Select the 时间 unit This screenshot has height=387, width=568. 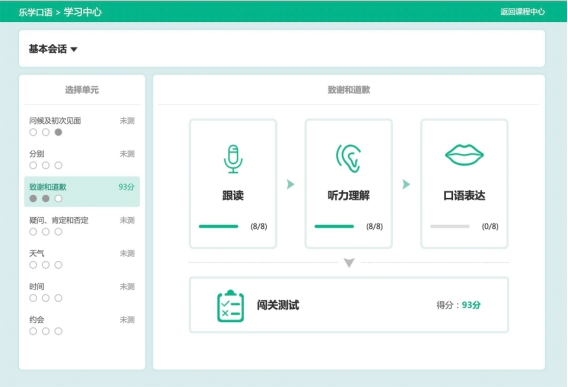pyautogui.click(x=82, y=292)
